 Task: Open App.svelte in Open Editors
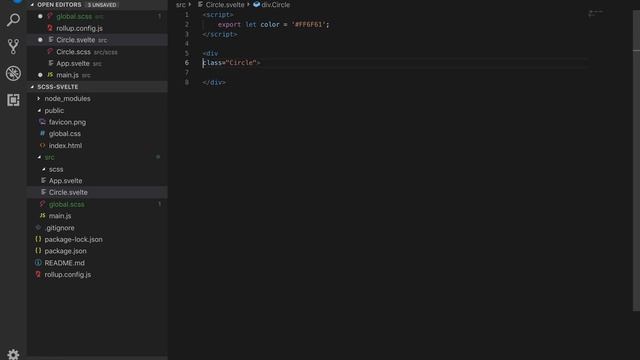point(73,64)
